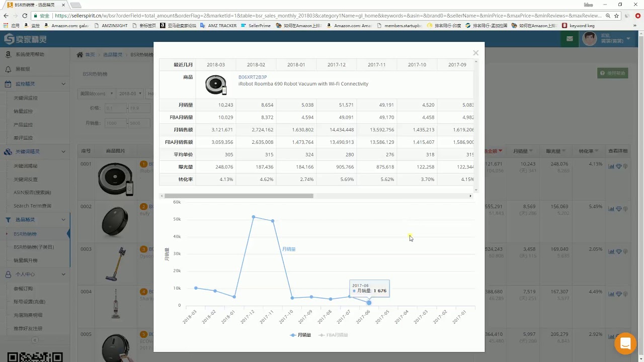Click the Dyson vacuum thumbnail in row 0003
The height and width of the screenshot is (362, 644).
[116, 264]
